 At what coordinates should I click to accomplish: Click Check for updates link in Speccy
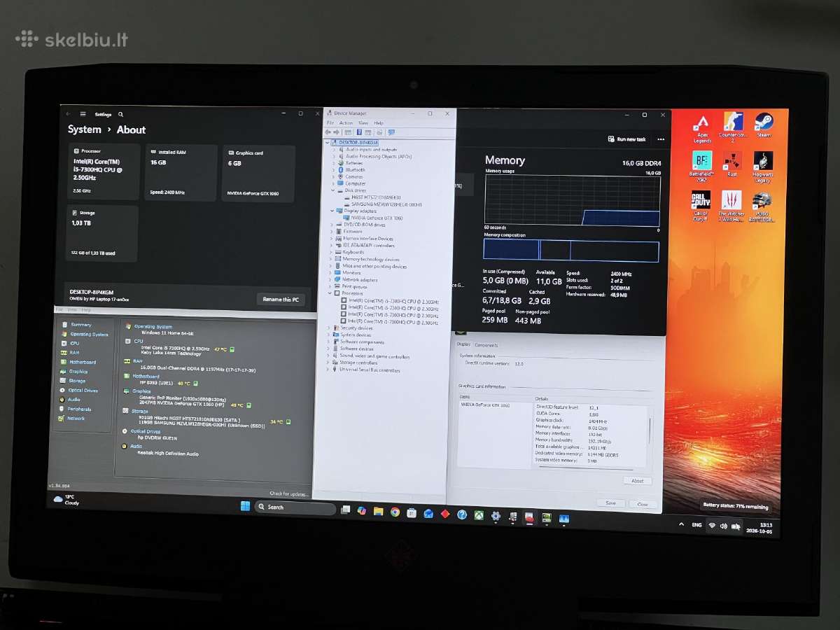point(289,494)
